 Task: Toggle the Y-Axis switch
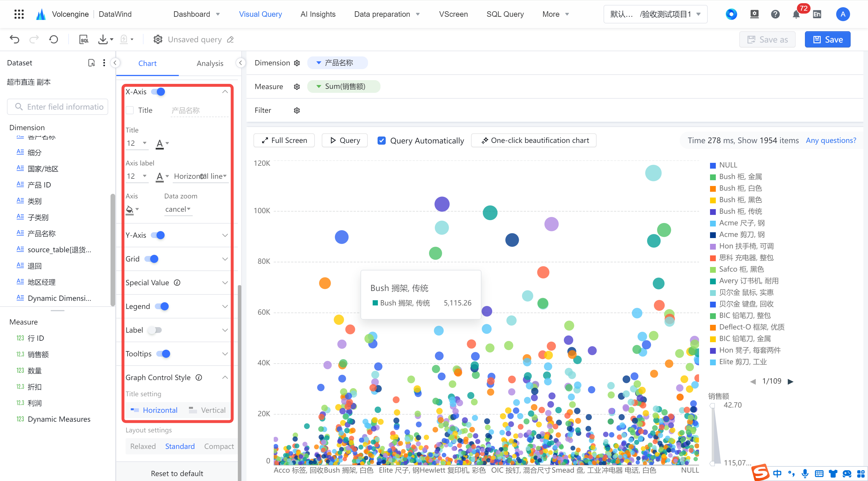click(x=158, y=235)
